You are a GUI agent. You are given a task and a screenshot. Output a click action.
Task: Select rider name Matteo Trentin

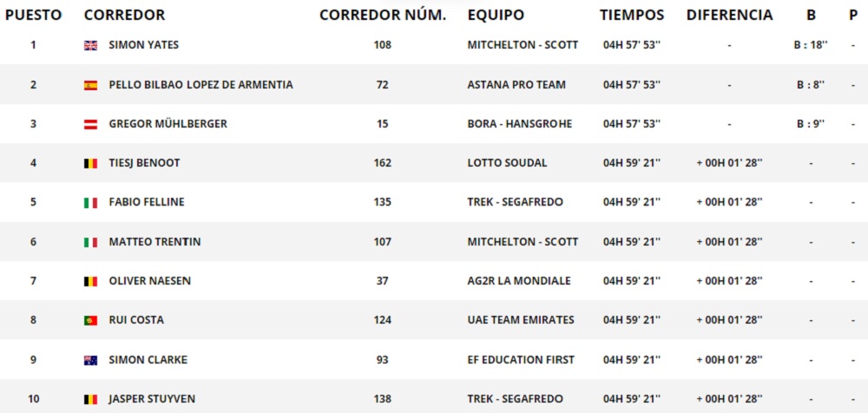[155, 242]
